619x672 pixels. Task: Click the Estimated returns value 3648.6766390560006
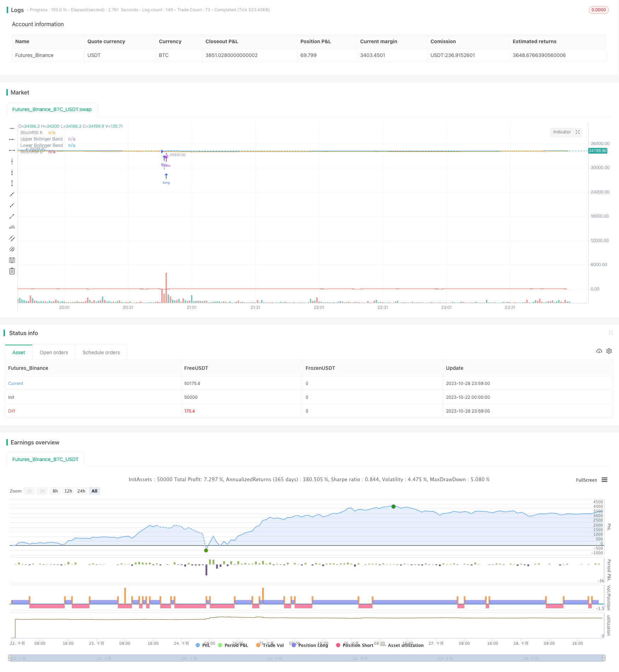click(539, 55)
